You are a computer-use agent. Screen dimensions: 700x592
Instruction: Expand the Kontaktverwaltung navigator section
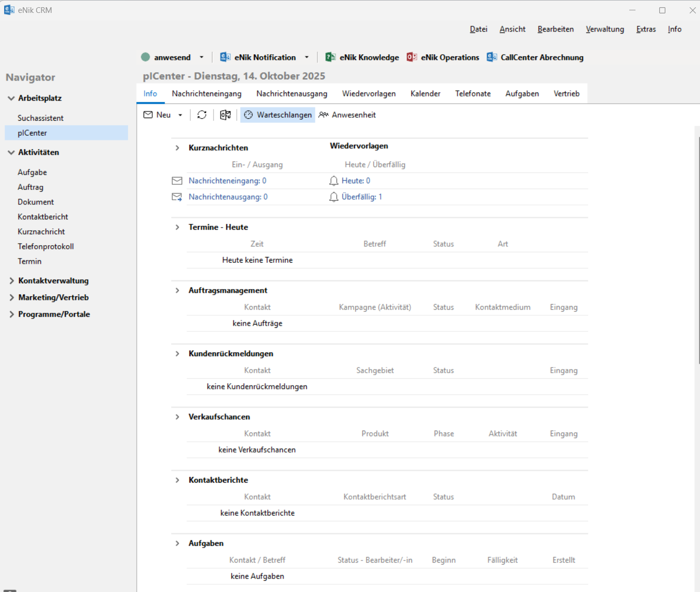point(12,281)
